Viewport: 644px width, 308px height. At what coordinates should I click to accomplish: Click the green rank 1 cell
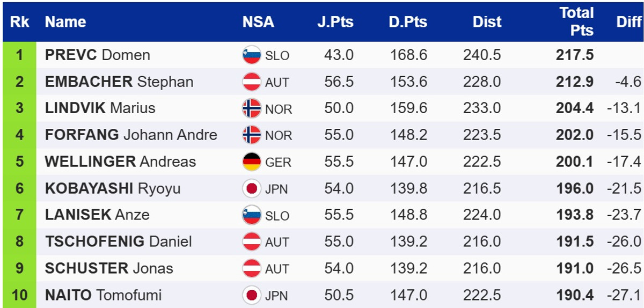coord(20,55)
